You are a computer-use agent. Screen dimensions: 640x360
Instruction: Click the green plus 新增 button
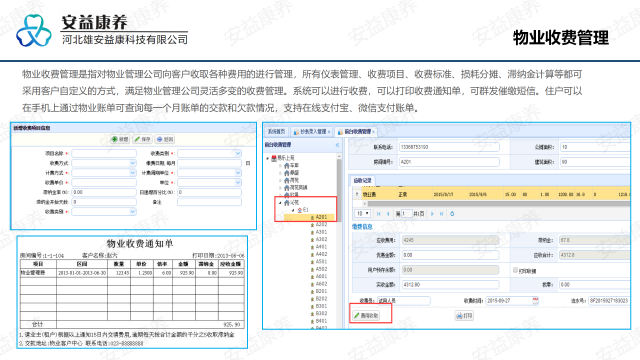(120, 139)
